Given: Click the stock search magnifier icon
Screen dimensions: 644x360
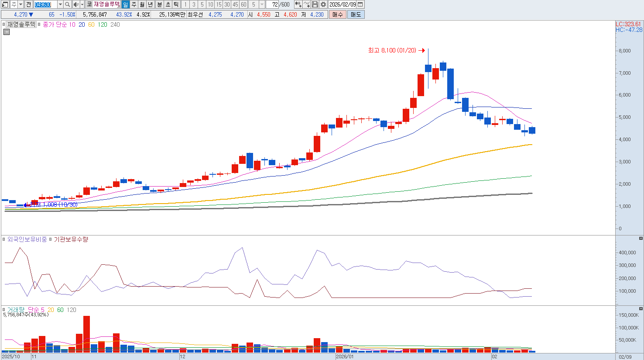Looking at the screenshot, I should [x=68, y=4].
